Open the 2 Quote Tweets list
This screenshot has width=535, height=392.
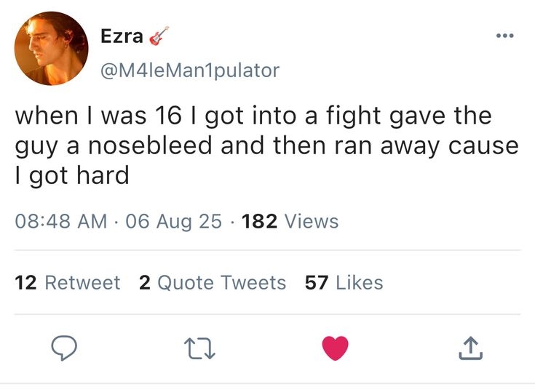[213, 282]
